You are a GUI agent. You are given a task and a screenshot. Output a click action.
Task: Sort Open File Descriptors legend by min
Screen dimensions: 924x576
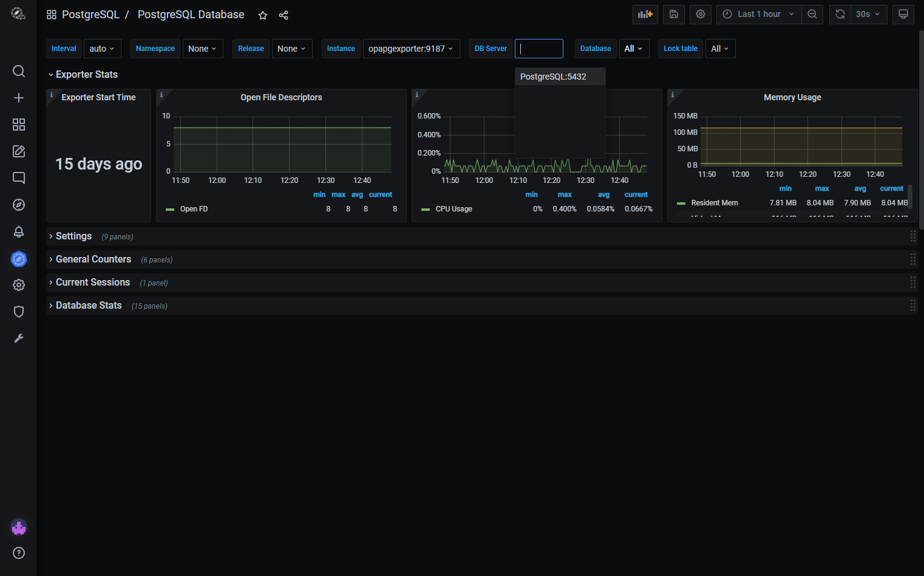click(x=319, y=194)
